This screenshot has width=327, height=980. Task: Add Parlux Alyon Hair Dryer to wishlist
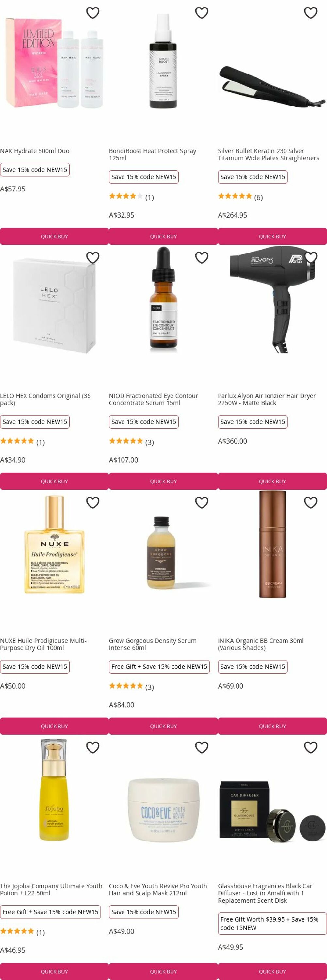[x=311, y=258]
